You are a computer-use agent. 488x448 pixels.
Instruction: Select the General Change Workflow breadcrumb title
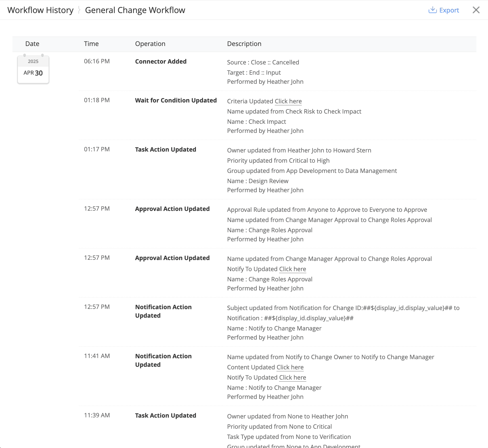pos(135,10)
